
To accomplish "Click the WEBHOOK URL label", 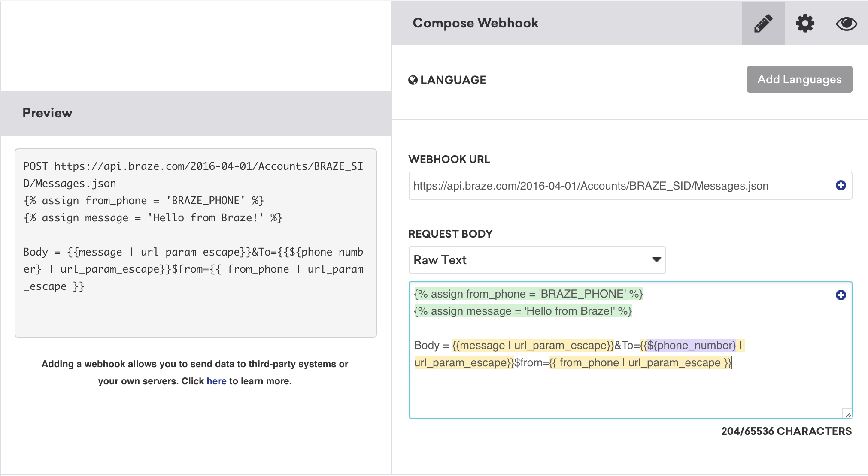I will coord(449,159).
